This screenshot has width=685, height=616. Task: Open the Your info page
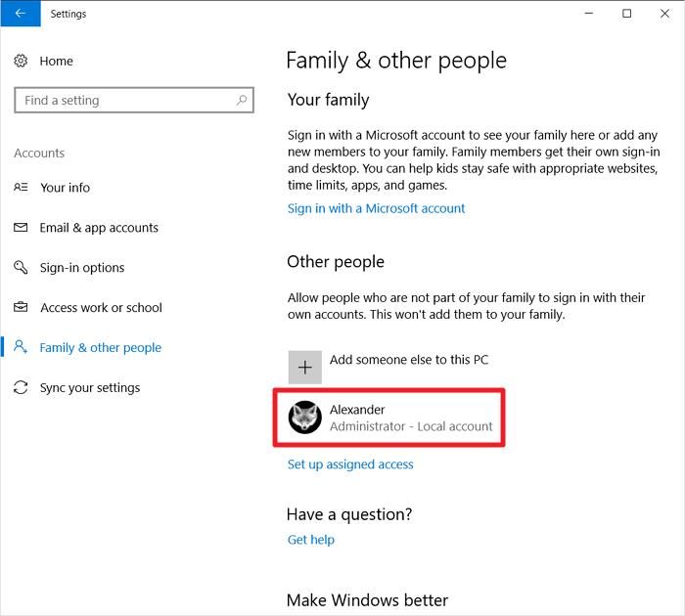(65, 188)
